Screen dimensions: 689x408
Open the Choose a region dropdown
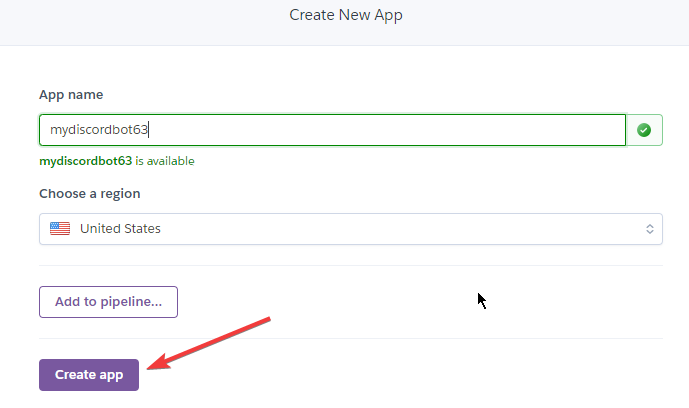350,229
